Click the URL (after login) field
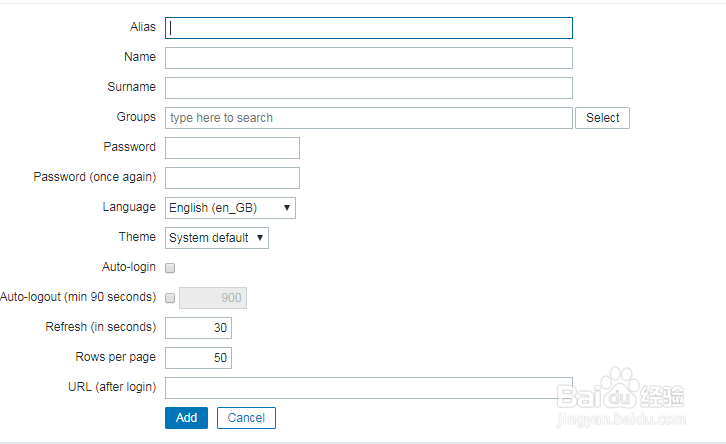Screen dimensions: 726x444 point(368,388)
